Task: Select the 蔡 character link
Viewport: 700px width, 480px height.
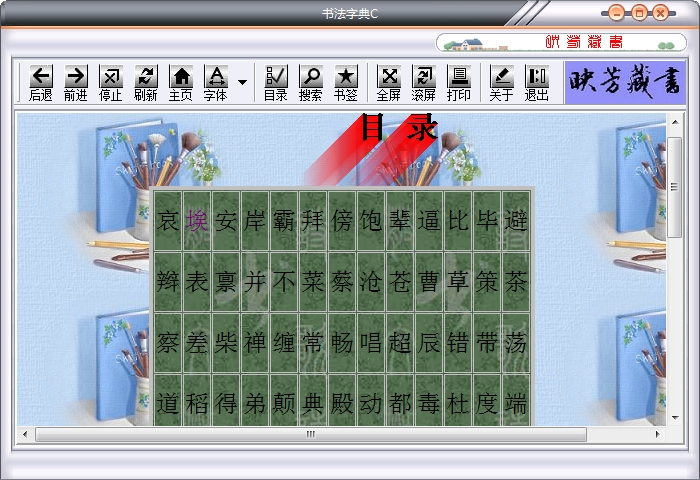Action: [x=342, y=282]
